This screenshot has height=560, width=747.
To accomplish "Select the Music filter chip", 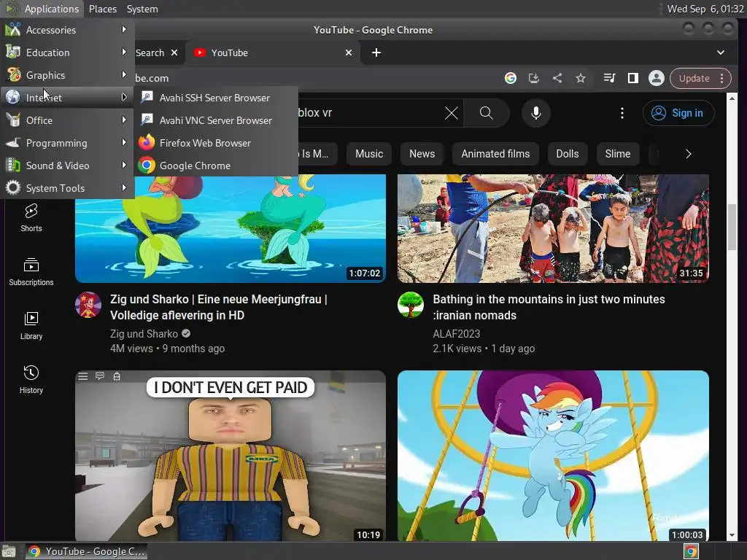I will 368,154.
